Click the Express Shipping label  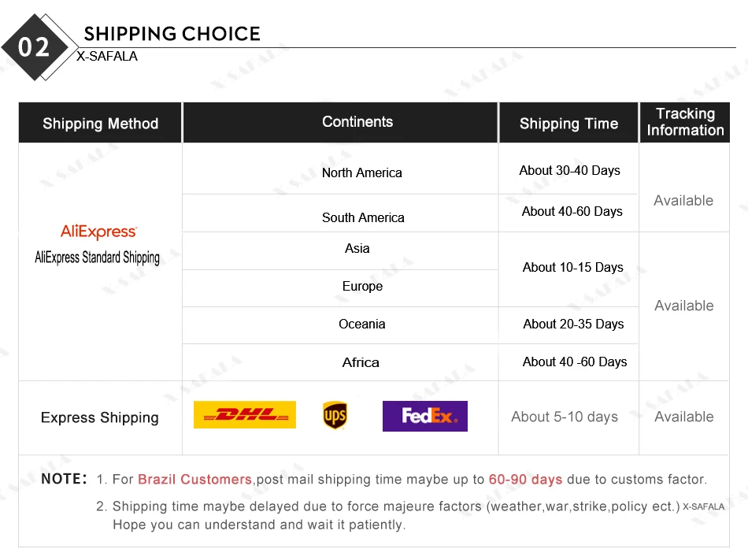tap(99, 418)
